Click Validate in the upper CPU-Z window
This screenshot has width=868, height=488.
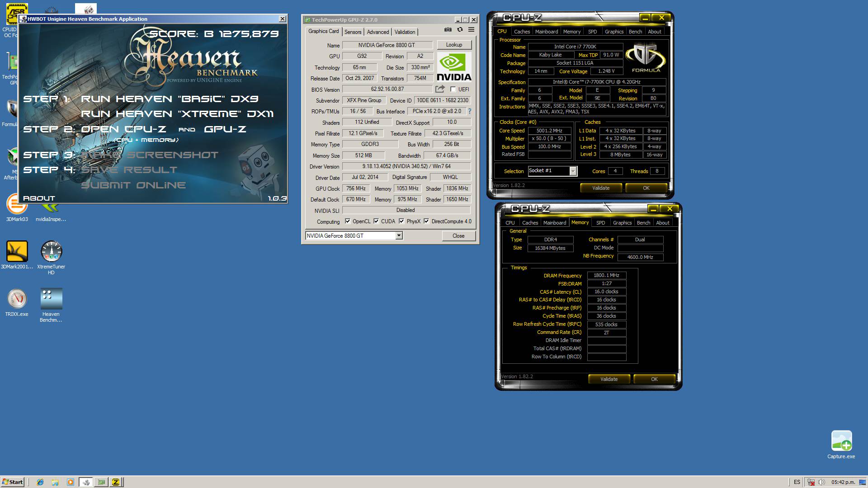pyautogui.click(x=601, y=188)
